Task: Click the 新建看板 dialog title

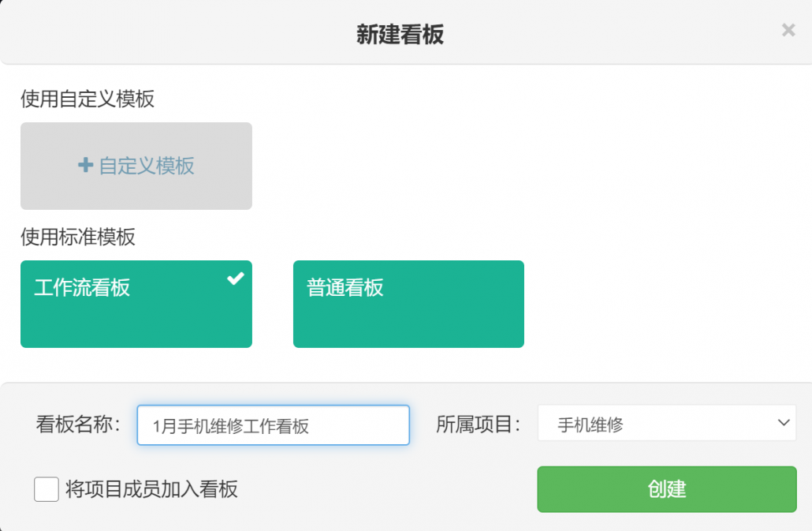Action: point(400,35)
